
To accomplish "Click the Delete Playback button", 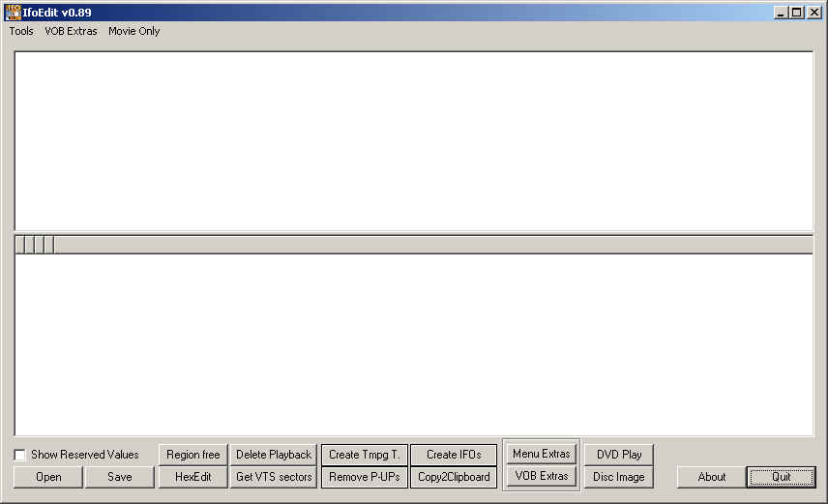I will [274, 455].
